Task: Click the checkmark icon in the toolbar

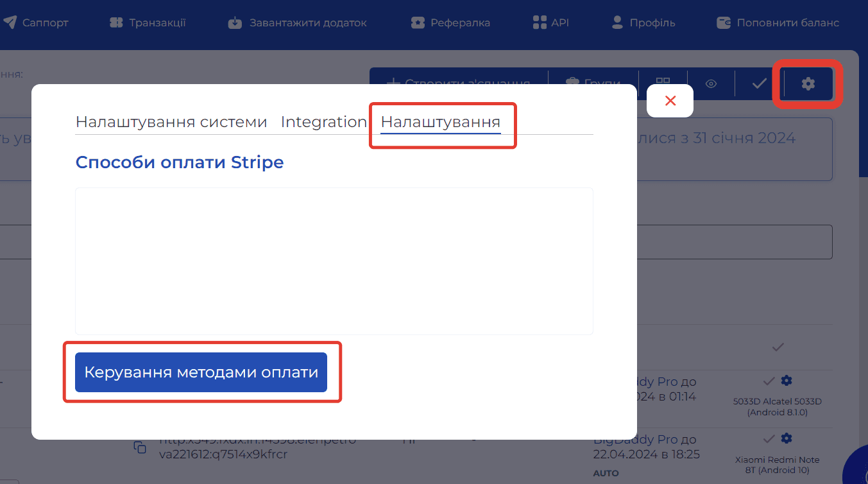Action: [760, 83]
